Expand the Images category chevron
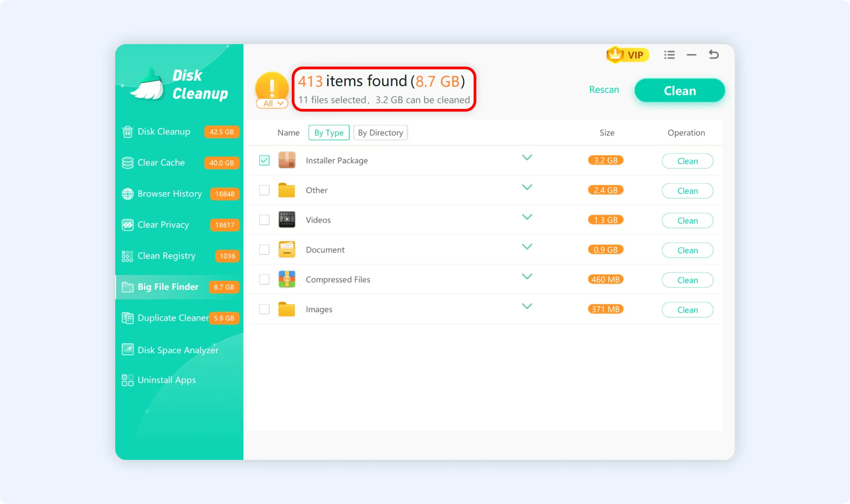Screen dimensions: 850x504 click(527, 306)
